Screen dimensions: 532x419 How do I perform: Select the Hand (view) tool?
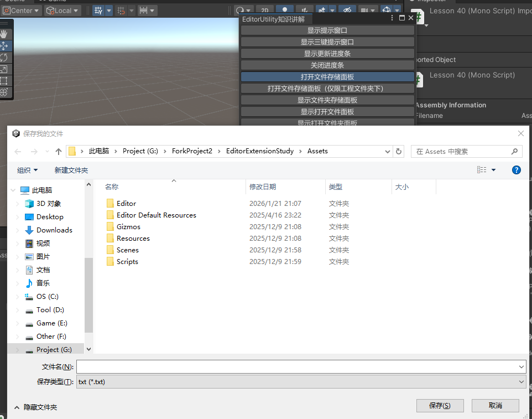pos(4,34)
